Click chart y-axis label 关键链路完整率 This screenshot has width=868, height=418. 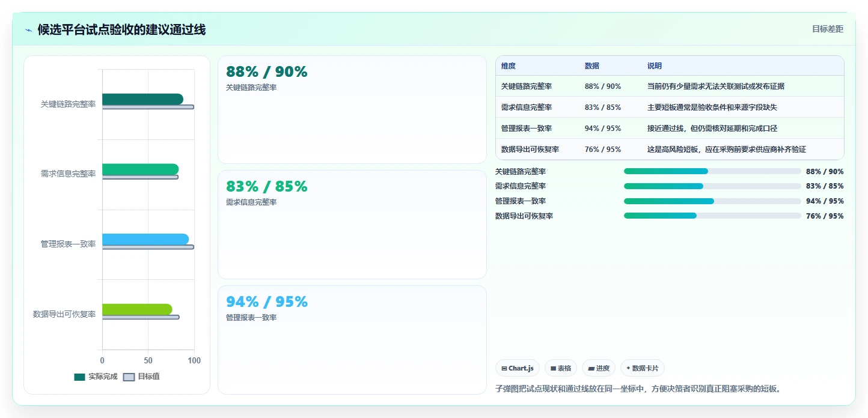(x=68, y=104)
